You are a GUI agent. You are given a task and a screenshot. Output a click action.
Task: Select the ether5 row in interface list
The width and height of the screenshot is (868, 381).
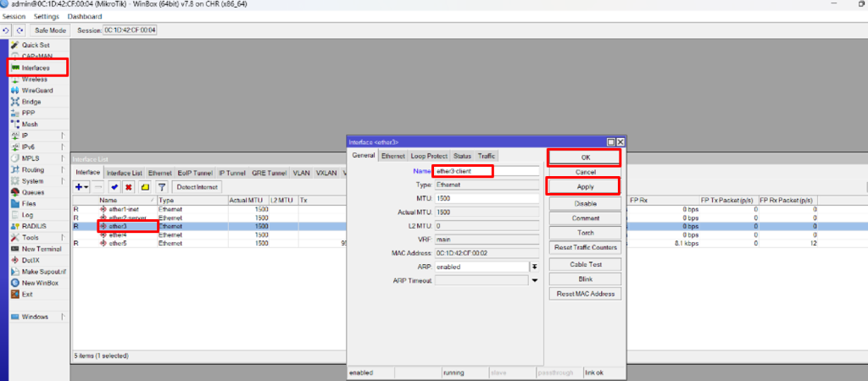tap(117, 243)
